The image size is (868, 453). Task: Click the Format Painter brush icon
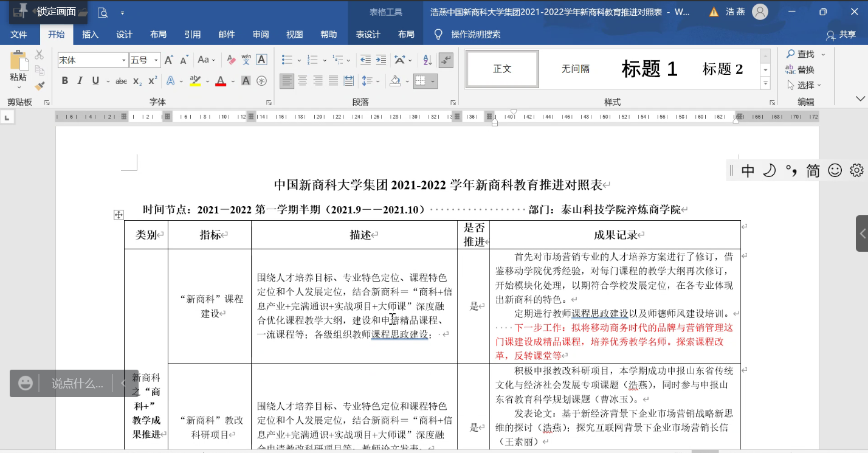click(40, 86)
